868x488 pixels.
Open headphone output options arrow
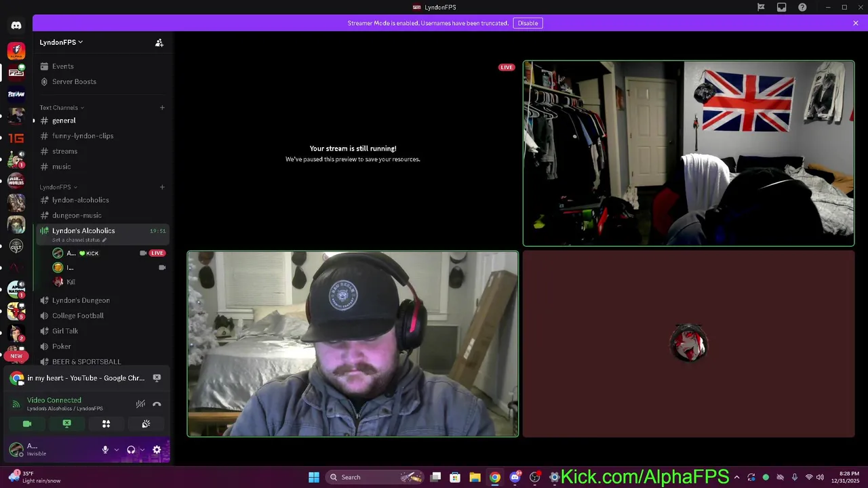click(142, 449)
